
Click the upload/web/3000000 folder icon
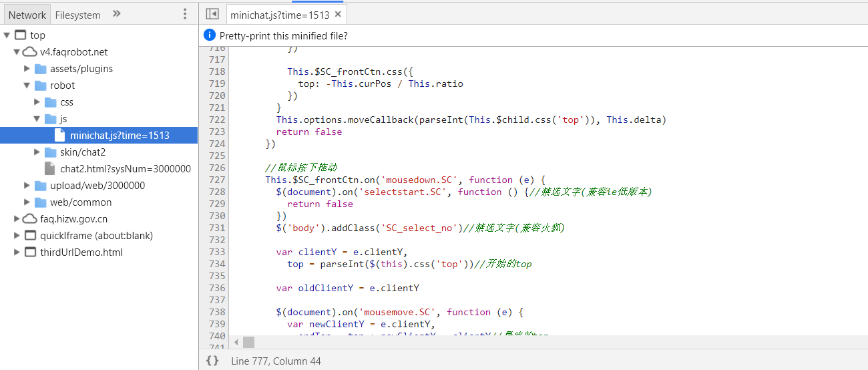tap(41, 185)
